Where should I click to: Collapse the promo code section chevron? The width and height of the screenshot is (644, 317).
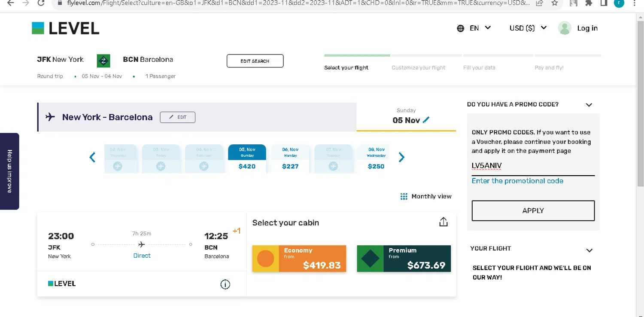click(x=589, y=105)
